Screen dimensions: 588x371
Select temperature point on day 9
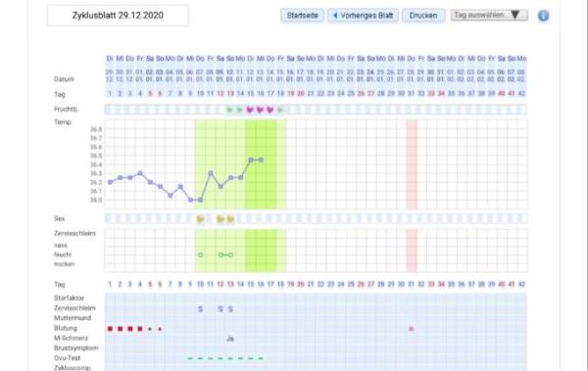click(190, 200)
